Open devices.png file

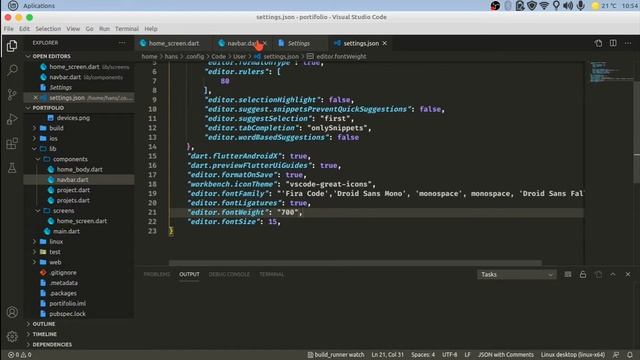(x=73, y=118)
